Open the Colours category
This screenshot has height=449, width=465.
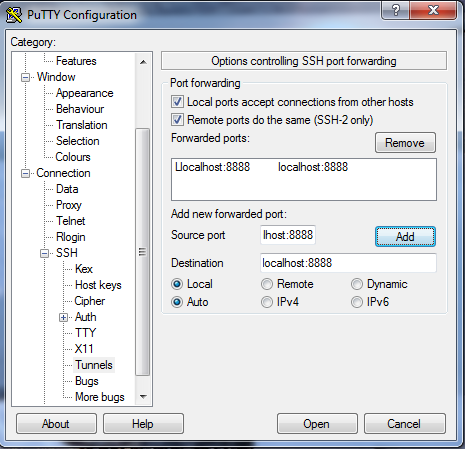pyautogui.click(x=73, y=157)
